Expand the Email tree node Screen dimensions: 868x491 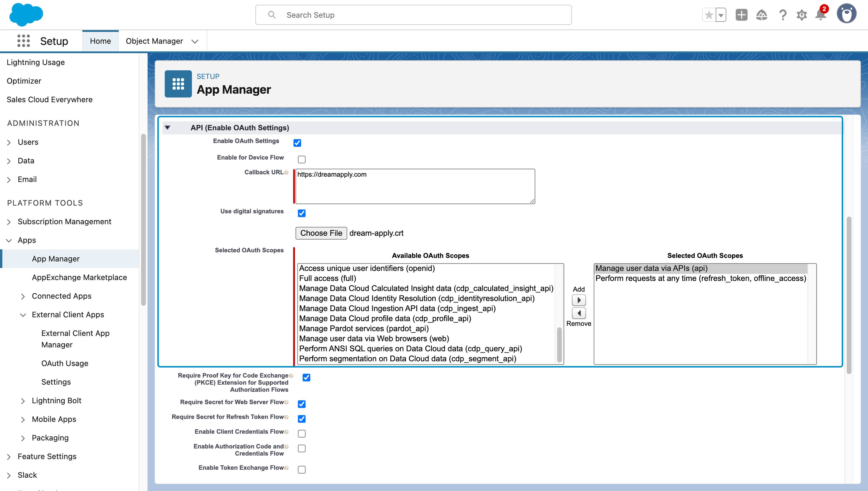point(9,180)
